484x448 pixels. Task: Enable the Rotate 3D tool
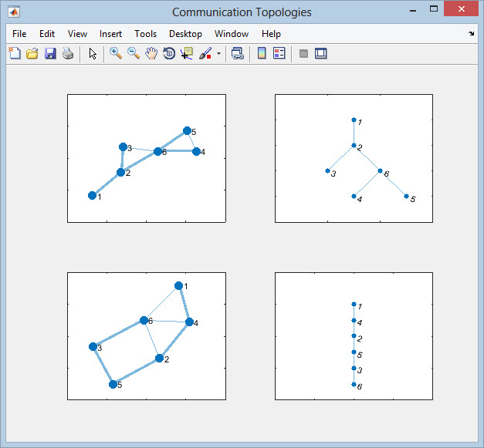tap(169, 53)
